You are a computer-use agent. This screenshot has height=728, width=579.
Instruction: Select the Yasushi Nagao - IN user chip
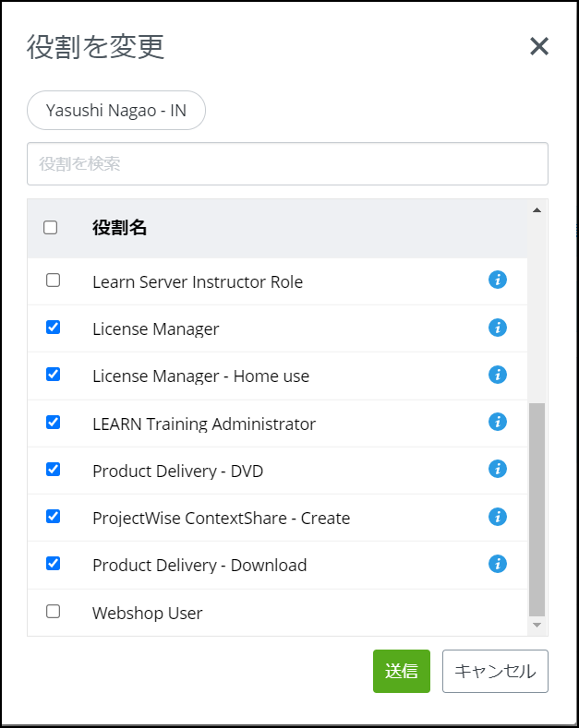116,111
